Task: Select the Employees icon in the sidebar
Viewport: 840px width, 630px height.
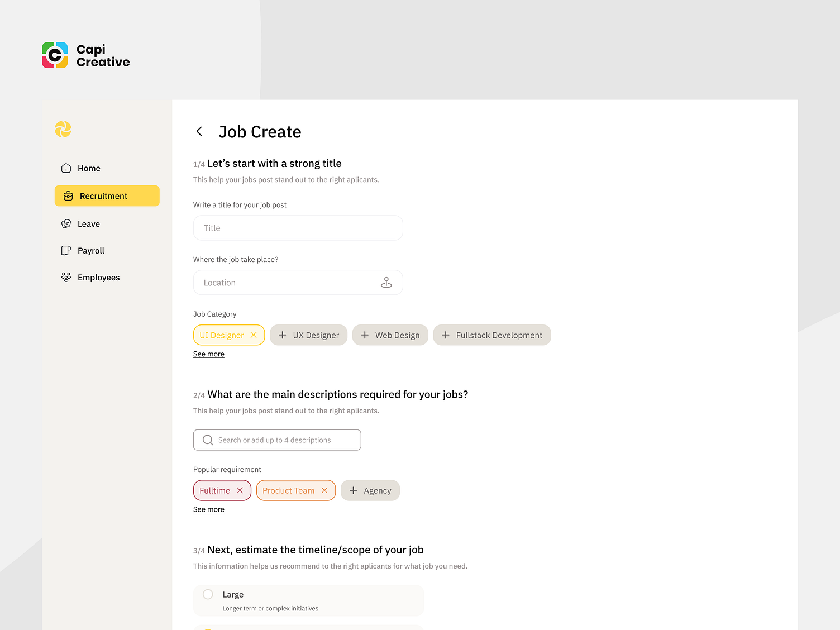Action: [66, 277]
